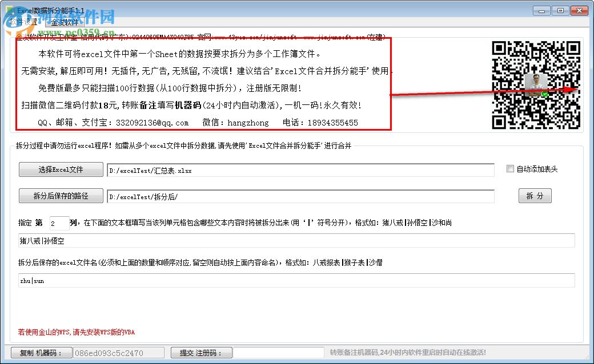Viewport: 594px width, 364px height.
Task: Enable the 自动添加表头 checkbox
Action: [510, 168]
